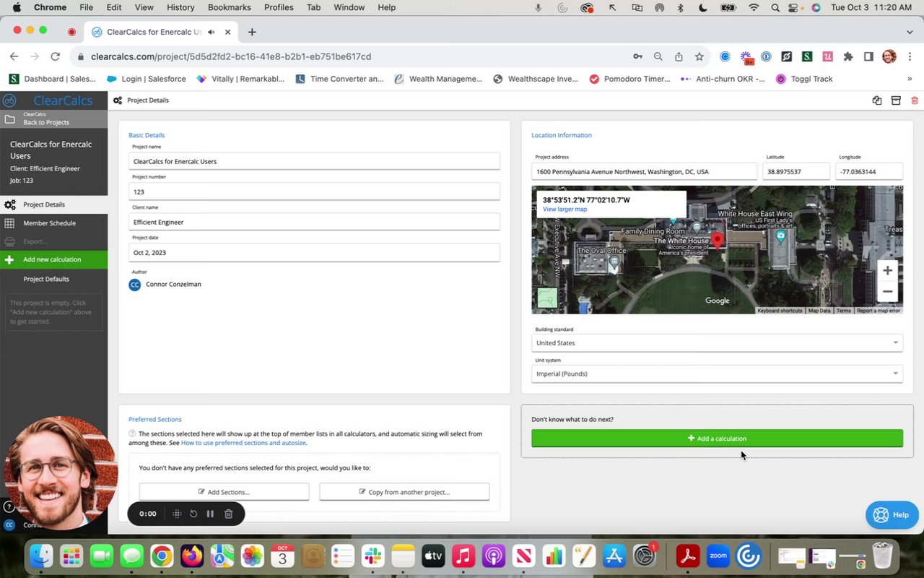Open Member Schedule in the sidebar
This screenshot has height=578, width=924.
click(x=54, y=223)
